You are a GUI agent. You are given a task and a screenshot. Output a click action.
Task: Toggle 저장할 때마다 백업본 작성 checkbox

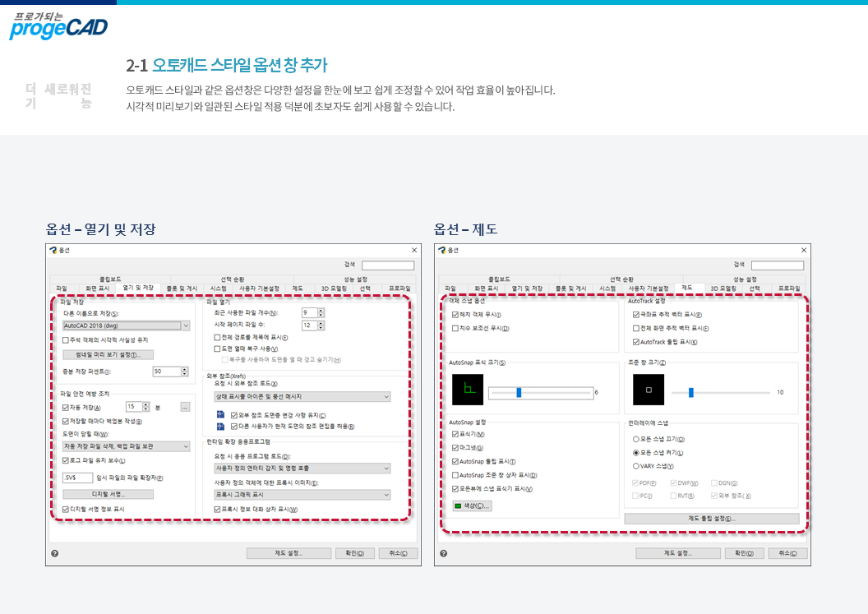click(66, 422)
